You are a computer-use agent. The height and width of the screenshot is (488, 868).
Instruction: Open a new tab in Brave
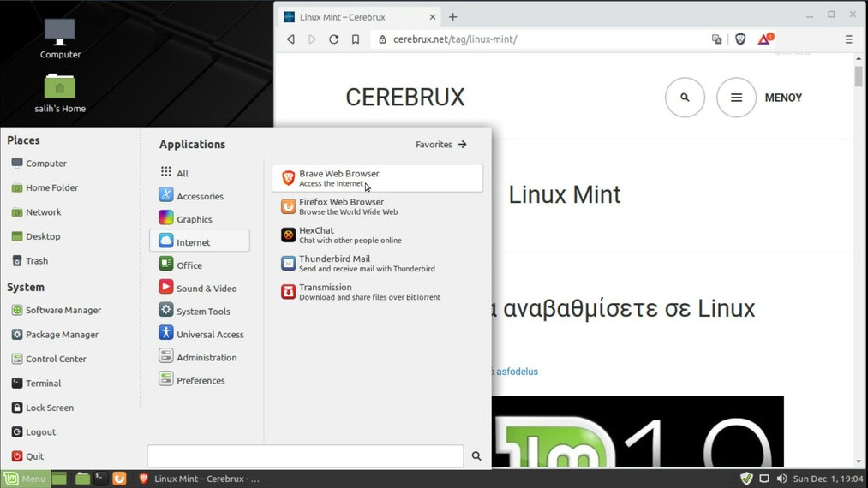point(452,17)
